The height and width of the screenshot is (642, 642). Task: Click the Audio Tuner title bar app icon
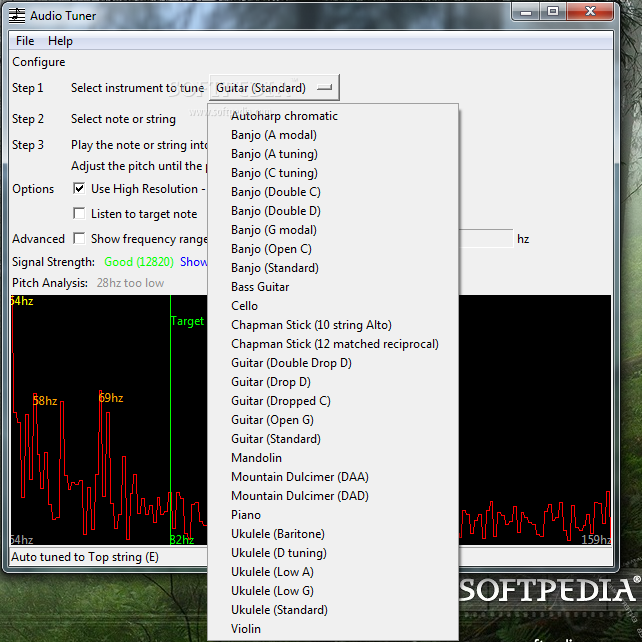tap(17, 16)
